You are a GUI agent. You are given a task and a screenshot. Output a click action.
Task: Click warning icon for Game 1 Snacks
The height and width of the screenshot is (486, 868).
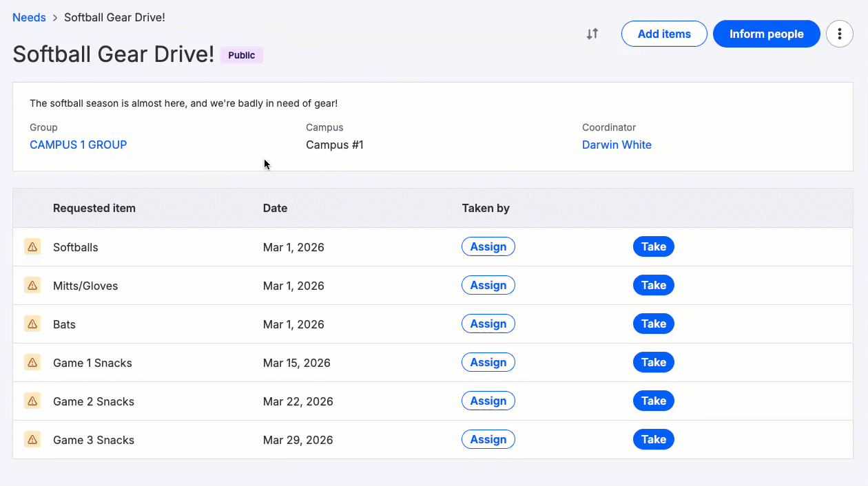coord(32,362)
